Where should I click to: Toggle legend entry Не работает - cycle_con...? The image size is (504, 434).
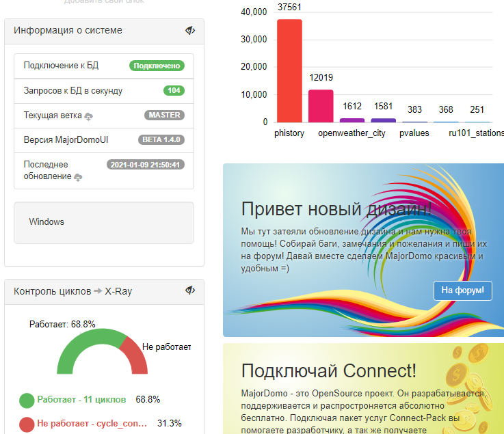click(x=92, y=423)
